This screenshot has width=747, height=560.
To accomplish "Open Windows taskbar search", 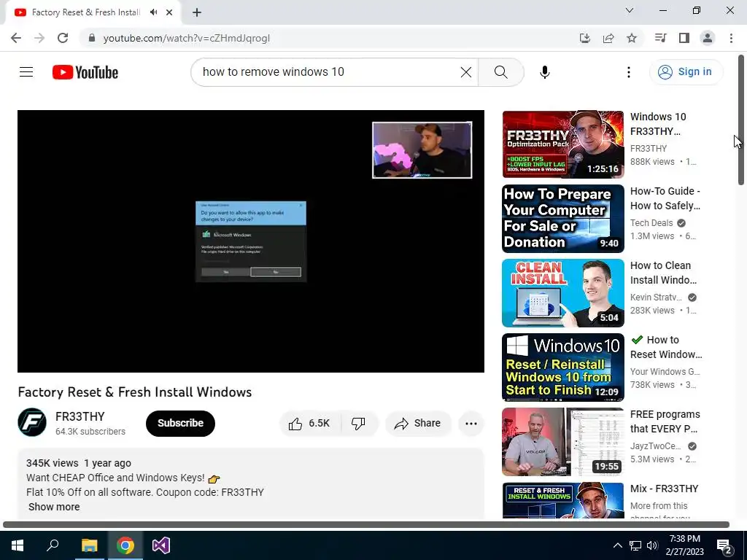I will point(53,545).
